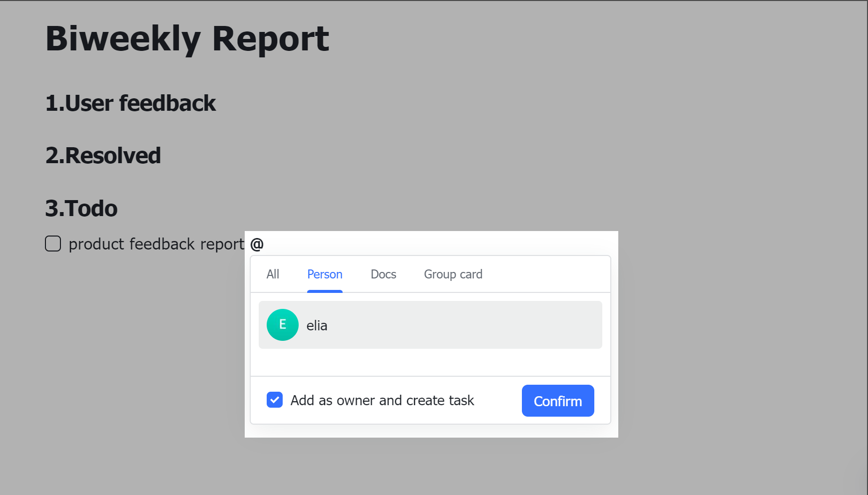
Task: Uncheck Add as owner and create task
Action: click(x=274, y=400)
